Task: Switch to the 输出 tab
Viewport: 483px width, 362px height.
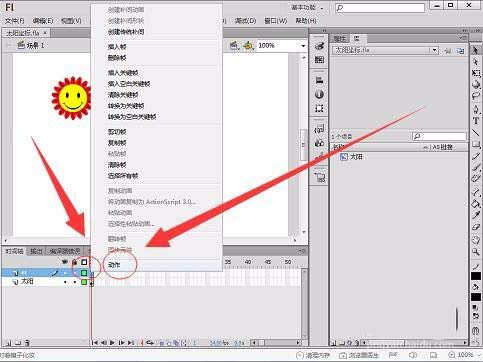Action: click(36, 251)
